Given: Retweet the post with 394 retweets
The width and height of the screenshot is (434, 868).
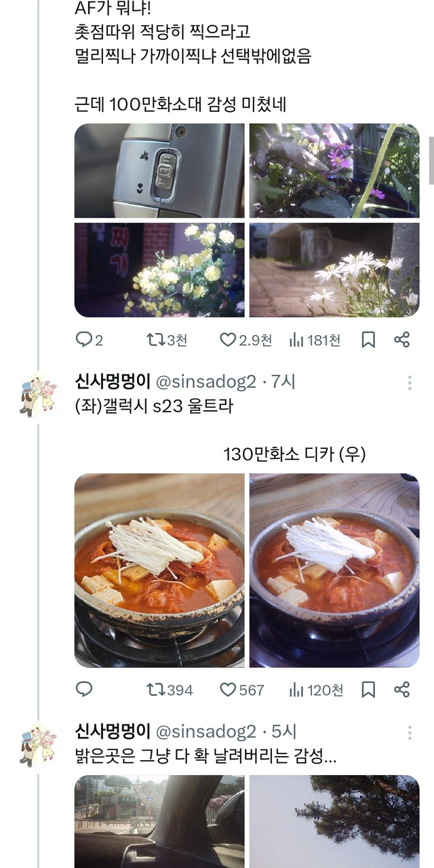Looking at the screenshot, I should (170, 690).
